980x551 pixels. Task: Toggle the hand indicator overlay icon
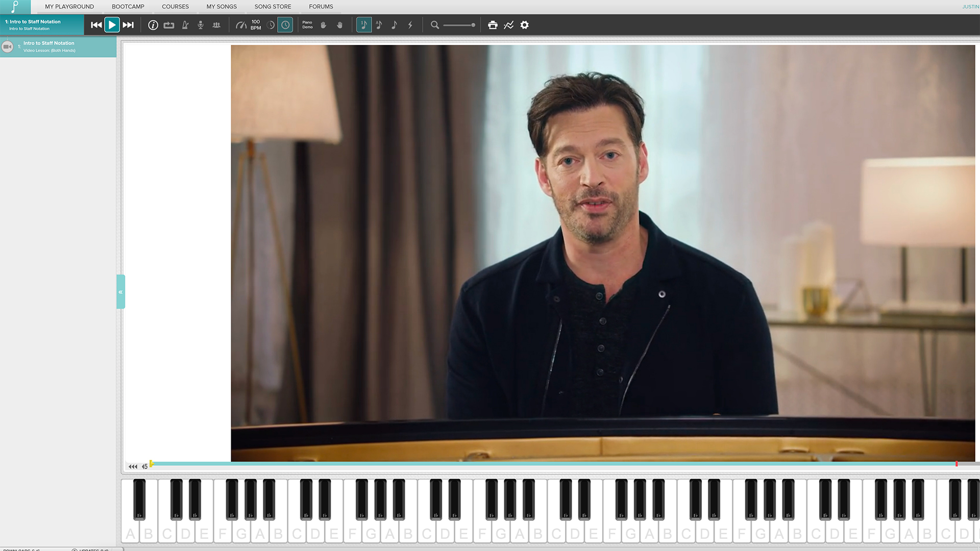324,25
